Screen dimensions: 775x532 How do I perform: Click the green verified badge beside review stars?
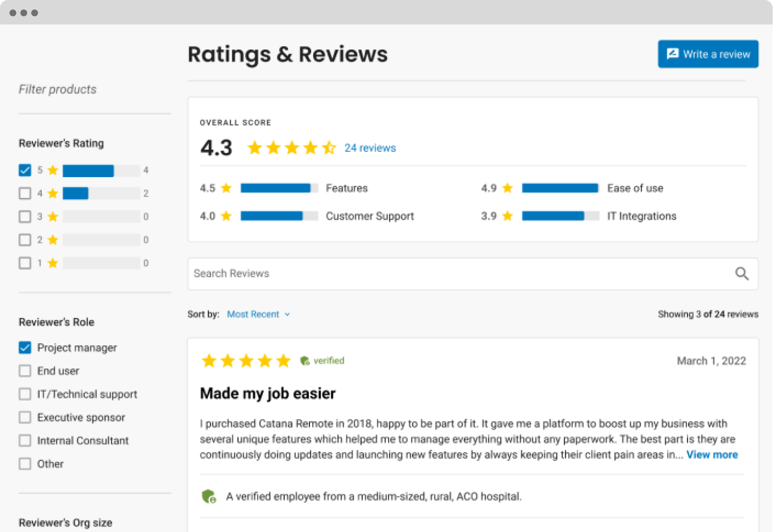pyautogui.click(x=305, y=361)
